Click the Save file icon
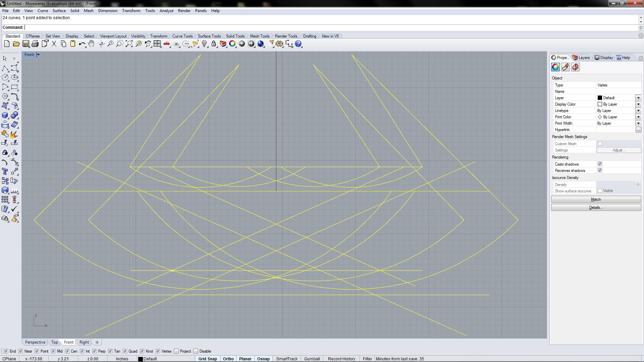Screen dimensions: 644x362 tap(26, 44)
